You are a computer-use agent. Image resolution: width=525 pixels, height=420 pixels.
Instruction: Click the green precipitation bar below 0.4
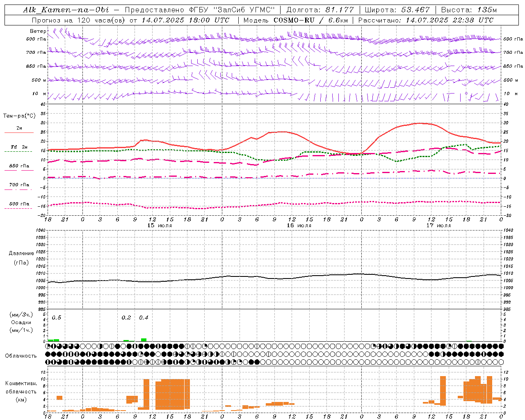tap(144, 340)
